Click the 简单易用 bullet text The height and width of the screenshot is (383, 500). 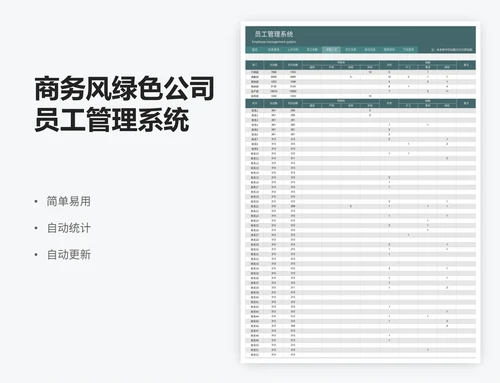click(x=69, y=201)
